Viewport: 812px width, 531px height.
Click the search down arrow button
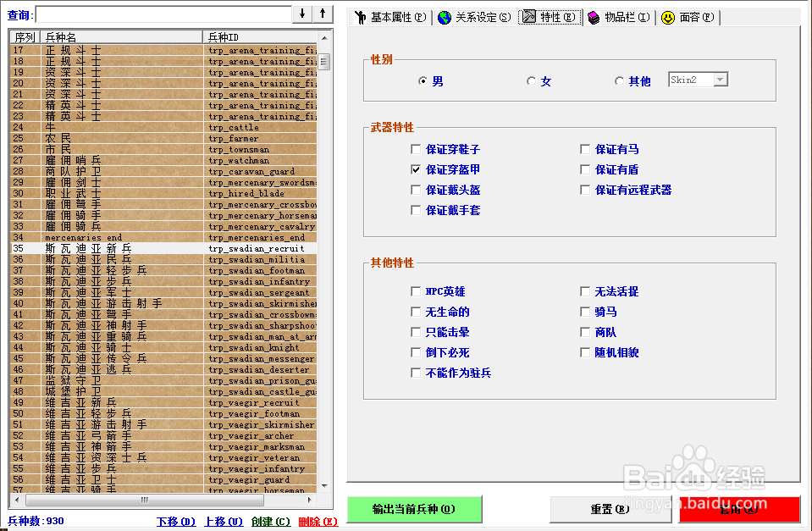[x=302, y=14]
